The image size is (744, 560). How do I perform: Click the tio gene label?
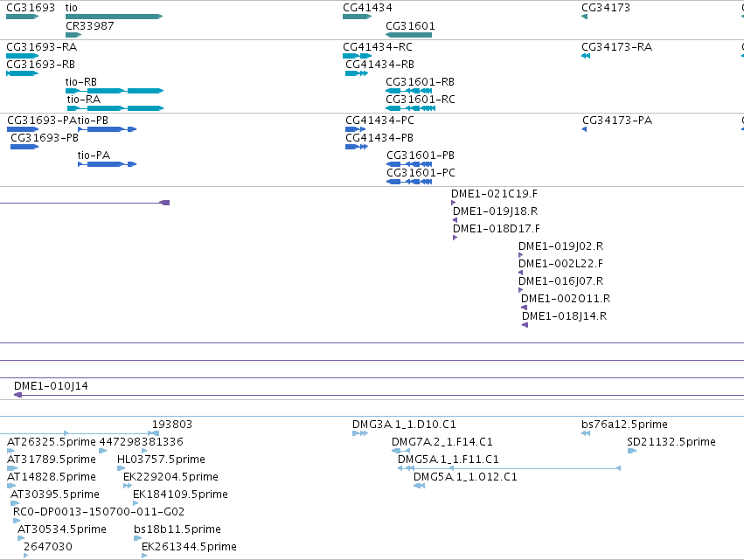(x=71, y=8)
